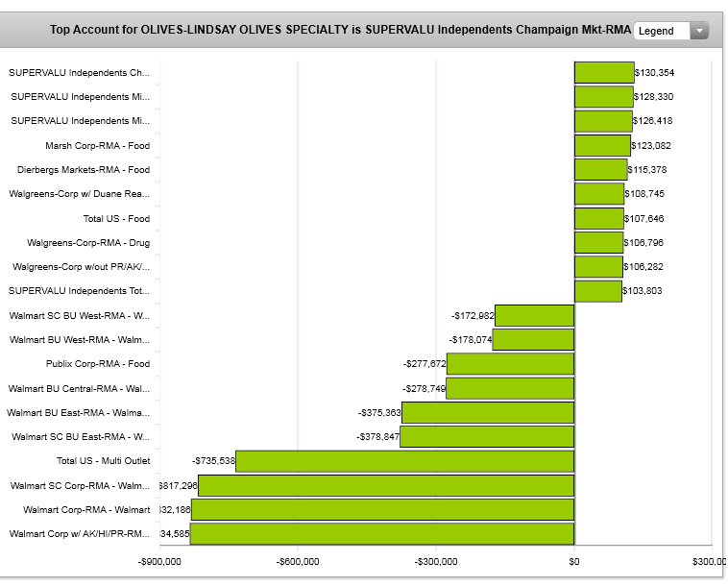Click the -$278,749 Walmart BU Central bar
This screenshot has width=728, height=586.
click(x=510, y=388)
